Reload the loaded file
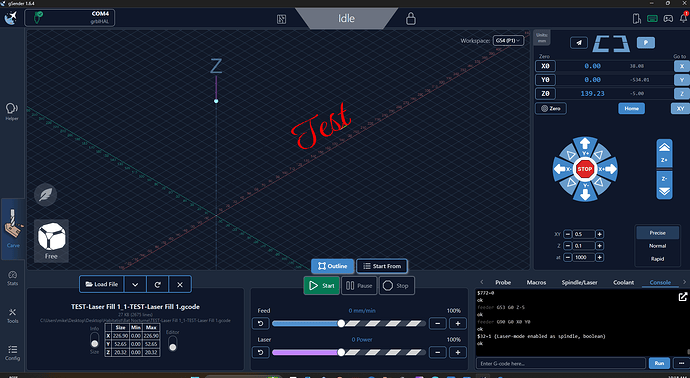The width and height of the screenshot is (690, 378). [x=158, y=284]
